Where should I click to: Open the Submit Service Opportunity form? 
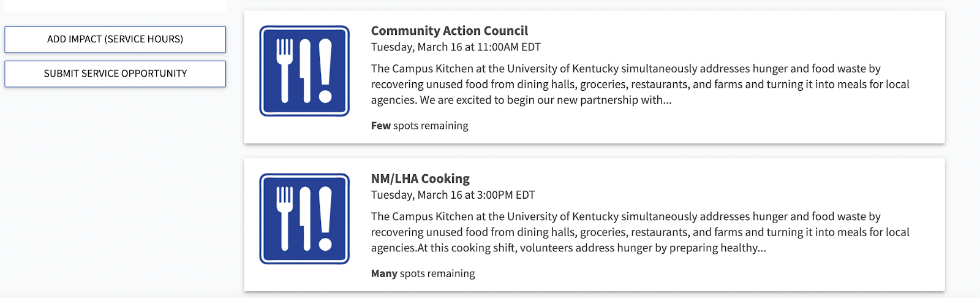[x=115, y=74]
